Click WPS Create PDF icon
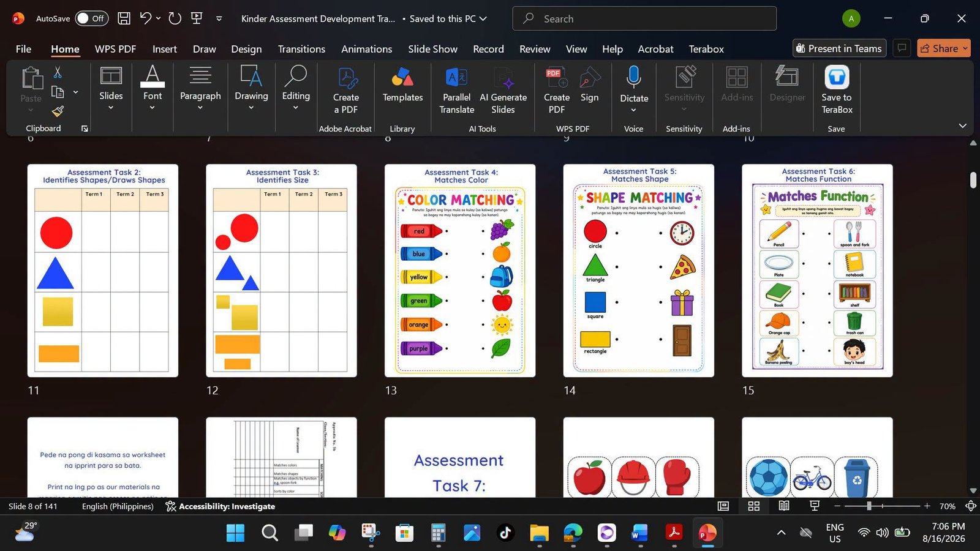Viewport: 980px width, 551px height. (x=557, y=91)
